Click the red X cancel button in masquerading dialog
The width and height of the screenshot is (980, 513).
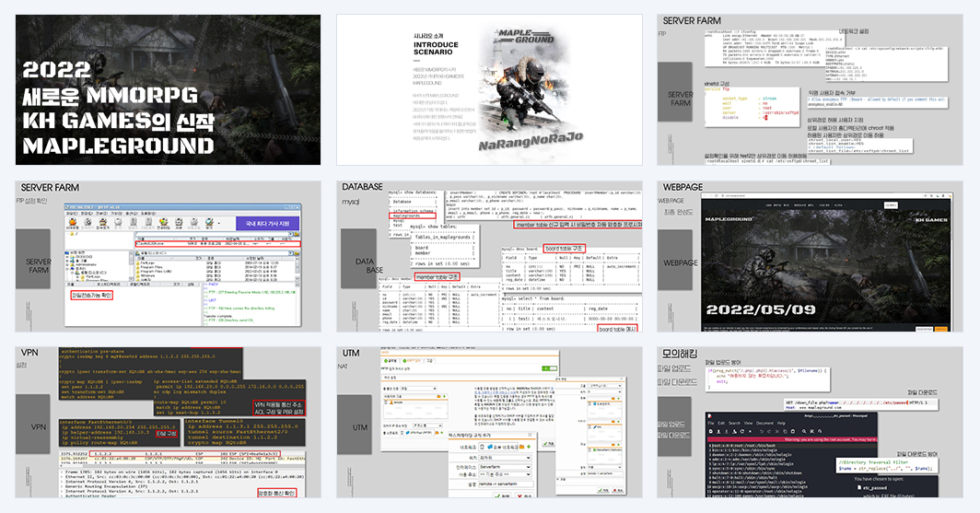(524, 496)
